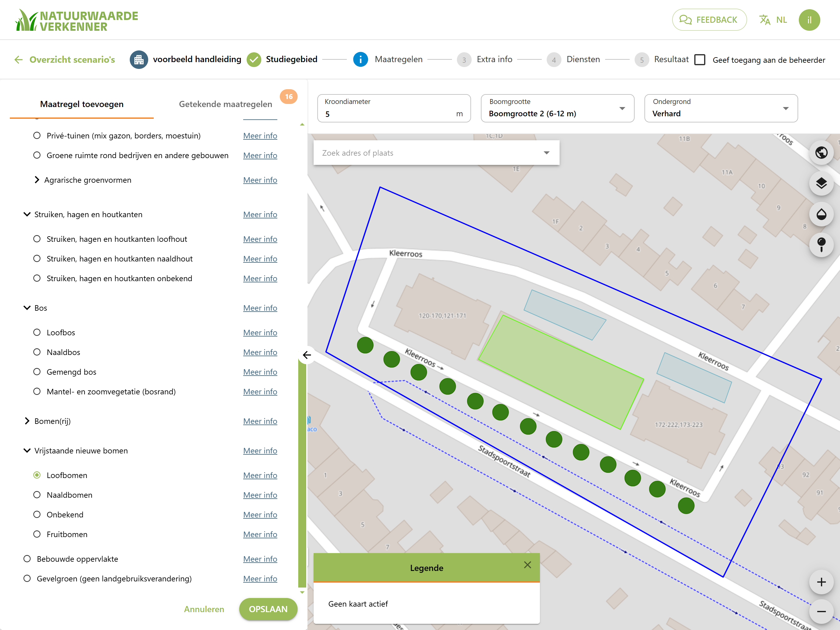Zoom out on the map
The image size is (840, 630).
(821, 611)
